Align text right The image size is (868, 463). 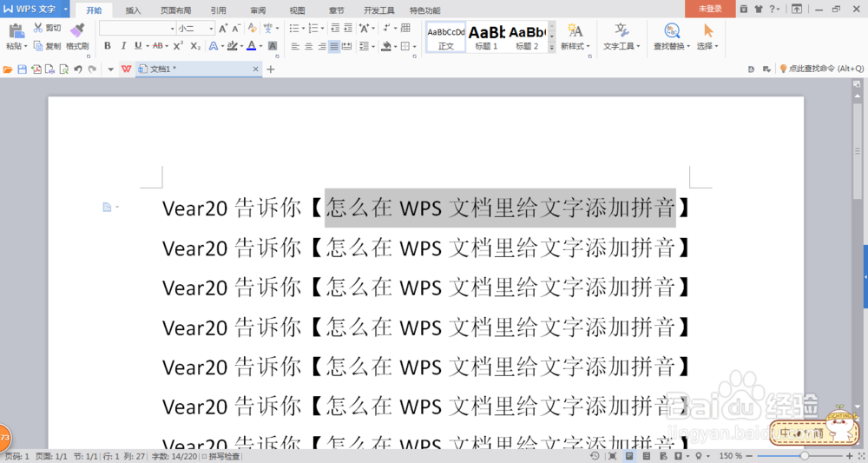coord(321,47)
